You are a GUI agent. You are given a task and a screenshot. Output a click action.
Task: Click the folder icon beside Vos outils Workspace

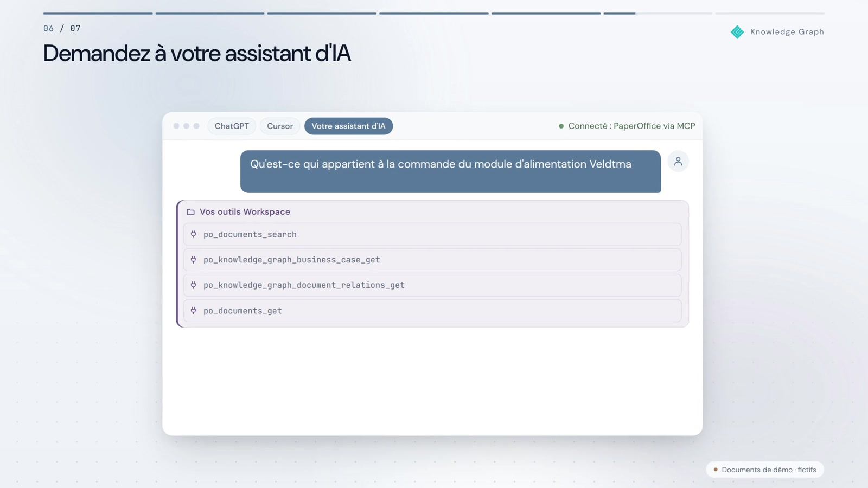(x=190, y=212)
